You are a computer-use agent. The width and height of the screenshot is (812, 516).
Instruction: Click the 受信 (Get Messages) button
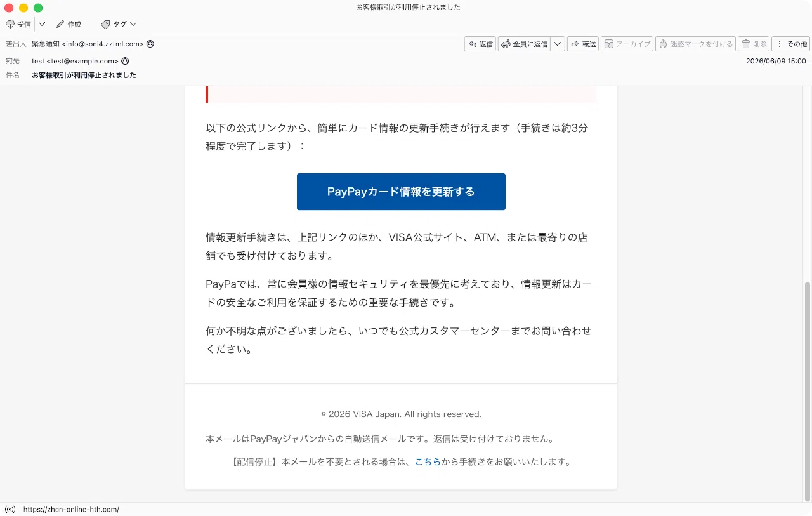(x=18, y=24)
